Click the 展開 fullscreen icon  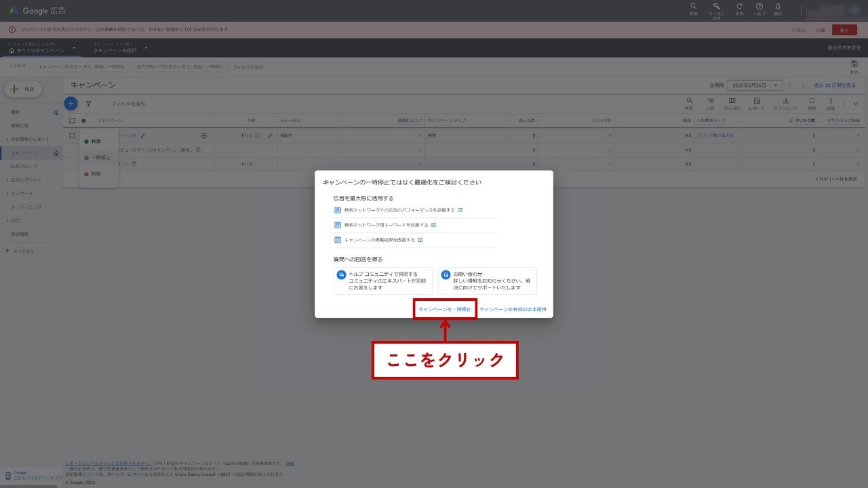[812, 101]
